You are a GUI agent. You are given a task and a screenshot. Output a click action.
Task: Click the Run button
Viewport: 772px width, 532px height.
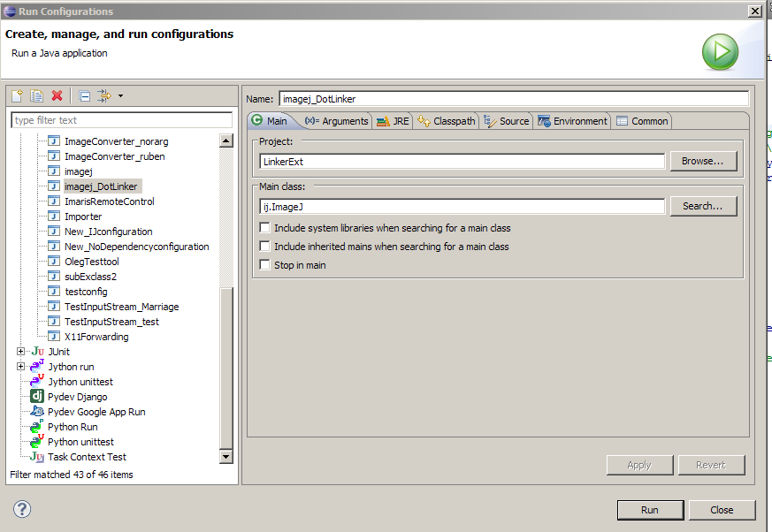tap(650, 510)
